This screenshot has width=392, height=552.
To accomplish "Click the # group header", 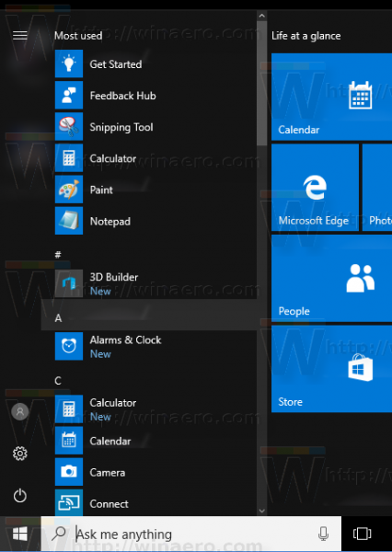I will tap(58, 254).
